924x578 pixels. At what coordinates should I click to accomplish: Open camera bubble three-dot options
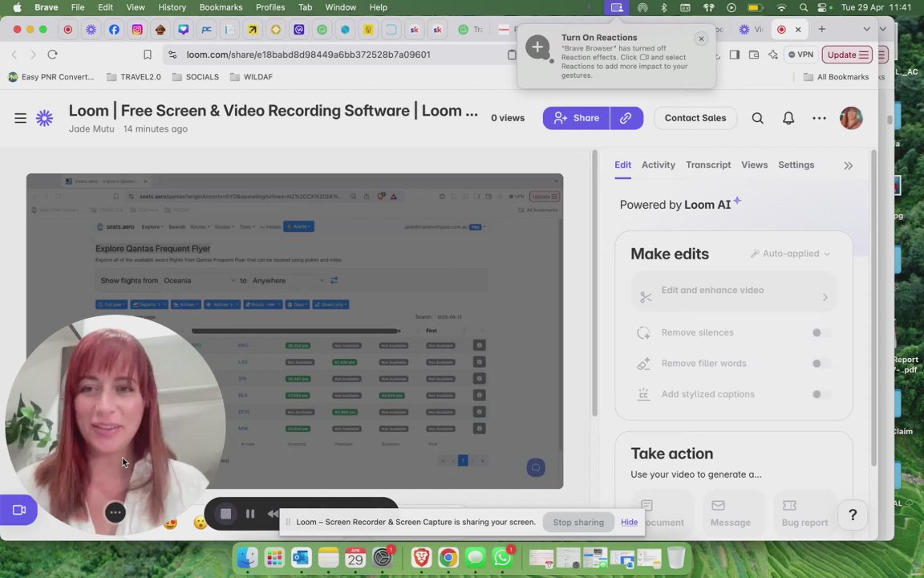115,512
